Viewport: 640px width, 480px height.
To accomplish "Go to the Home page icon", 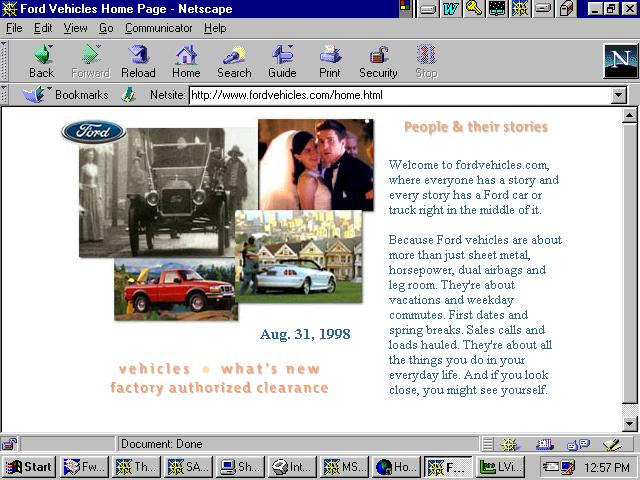I will click(186, 61).
